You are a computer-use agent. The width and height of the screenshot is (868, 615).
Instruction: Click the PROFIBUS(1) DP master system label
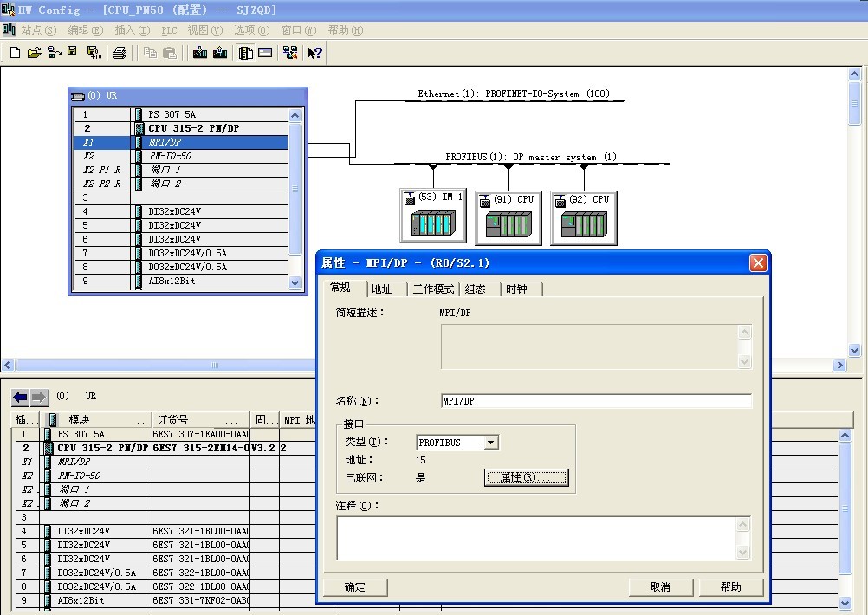point(531,157)
